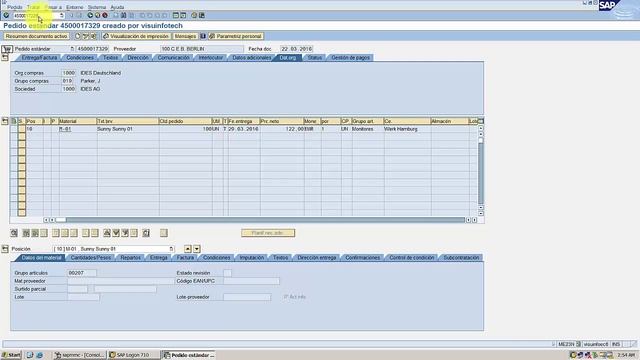Image resolution: width=640 pixels, height=360 pixels.
Task: Collapse the Posición item detail expander
Action: [x=5, y=249]
